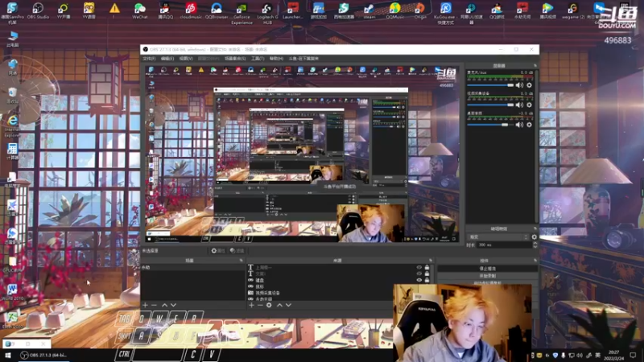644x362 pixels.
Task: Adjust the 麦克风/Aux volume slider
Action: pyautogui.click(x=490, y=85)
